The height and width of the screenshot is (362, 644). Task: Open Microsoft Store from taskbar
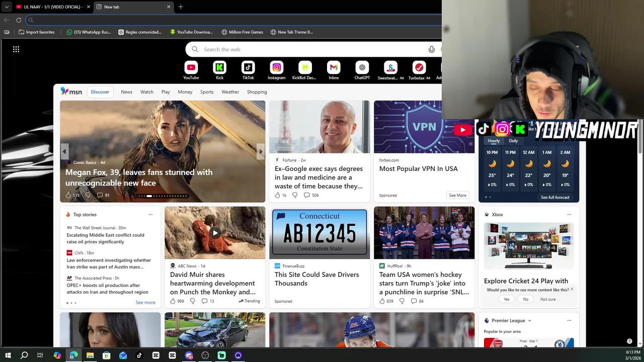[107, 355]
